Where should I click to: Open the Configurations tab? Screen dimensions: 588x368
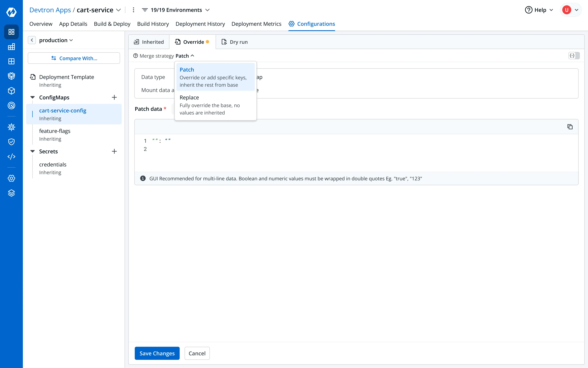click(312, 24)
